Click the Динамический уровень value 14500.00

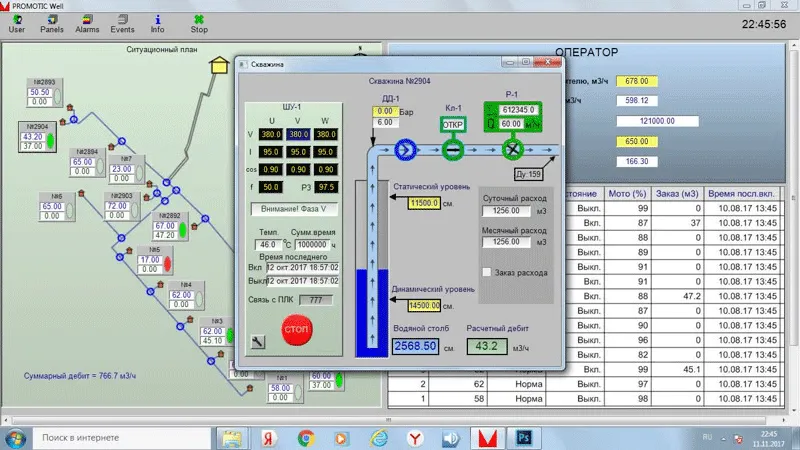pos(424,306)
